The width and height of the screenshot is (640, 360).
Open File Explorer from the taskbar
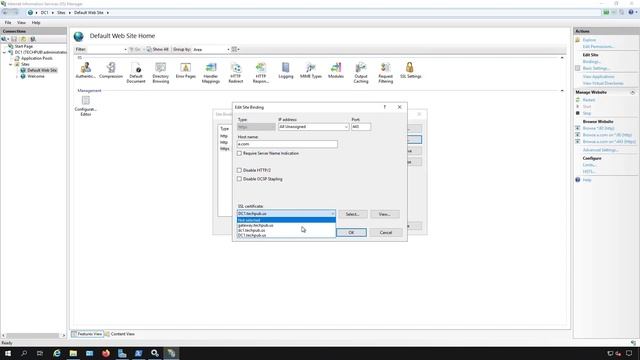73,353
